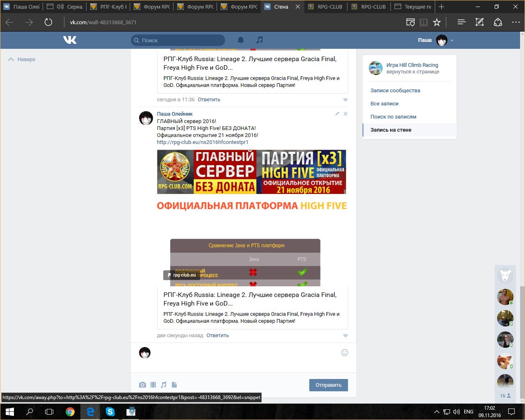The height and width of the screenshot is (420, 525).
Task: Open the ГЛАВНЫЙ СЕРВЕР banner image
Action: point(251,172)
